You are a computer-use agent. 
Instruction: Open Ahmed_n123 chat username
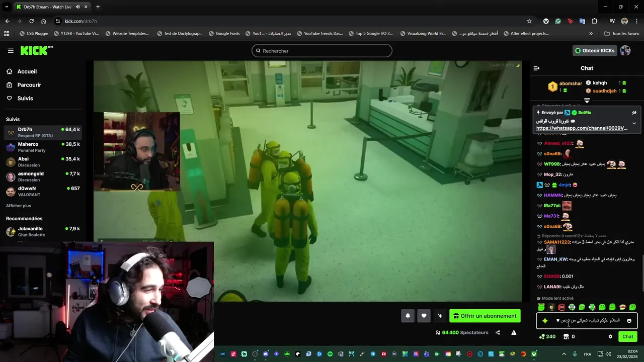(x=558, y=144)
